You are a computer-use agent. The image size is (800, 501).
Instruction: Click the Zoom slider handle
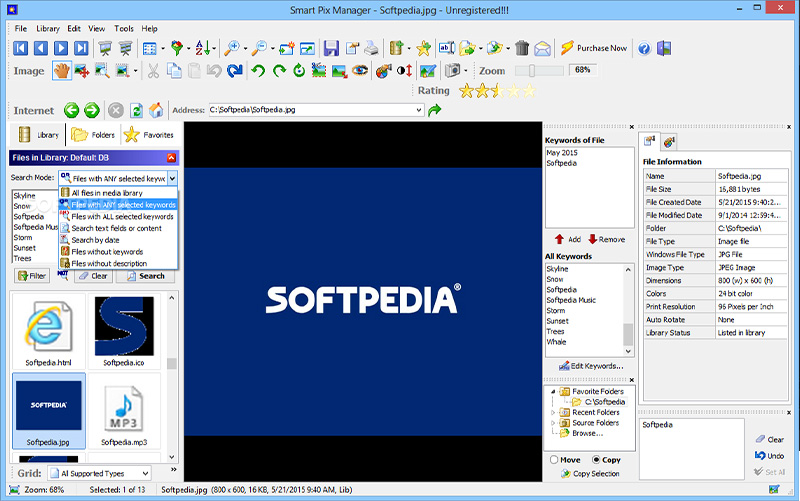(532, 71)
